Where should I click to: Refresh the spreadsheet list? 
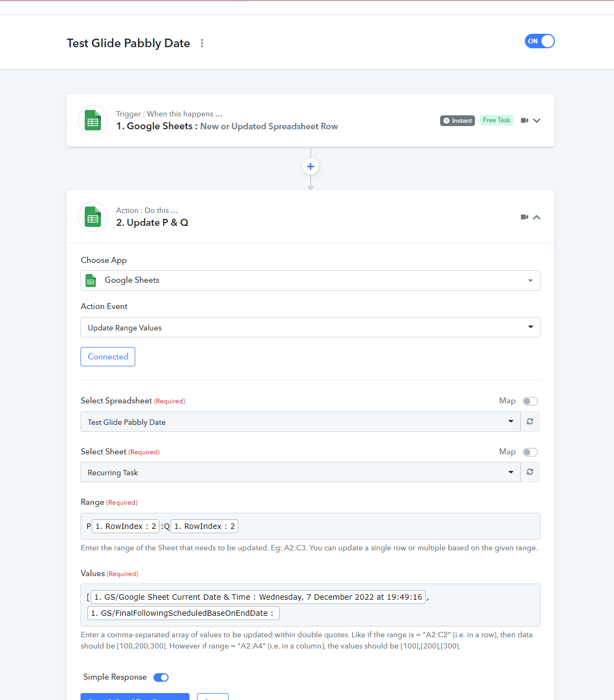pyautogui.click(x=530, y=422)
